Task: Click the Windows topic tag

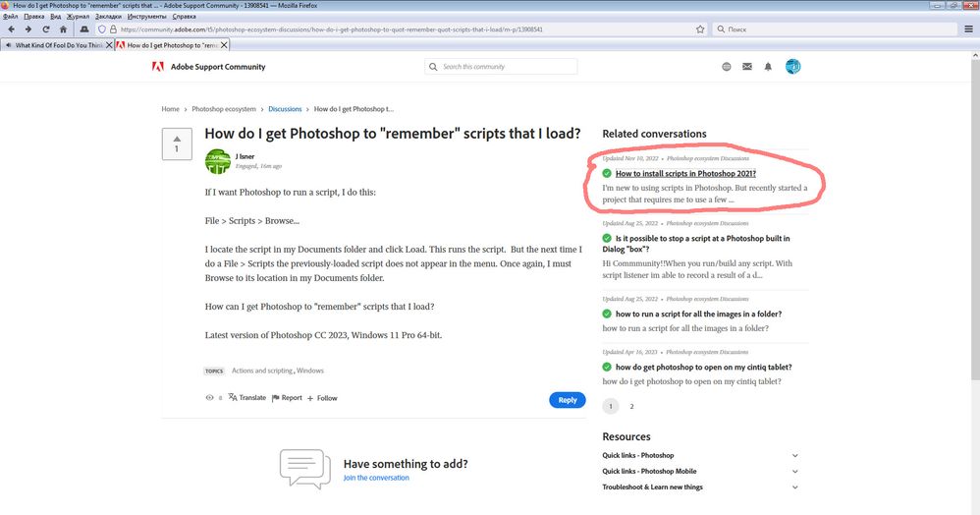Action: click(x=310, y=371)
